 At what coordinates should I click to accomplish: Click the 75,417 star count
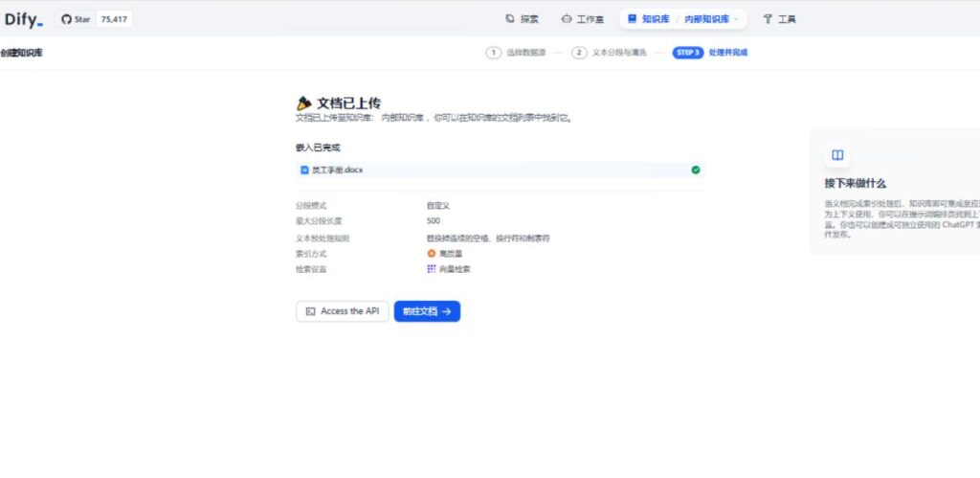click(x=114, y=19)
